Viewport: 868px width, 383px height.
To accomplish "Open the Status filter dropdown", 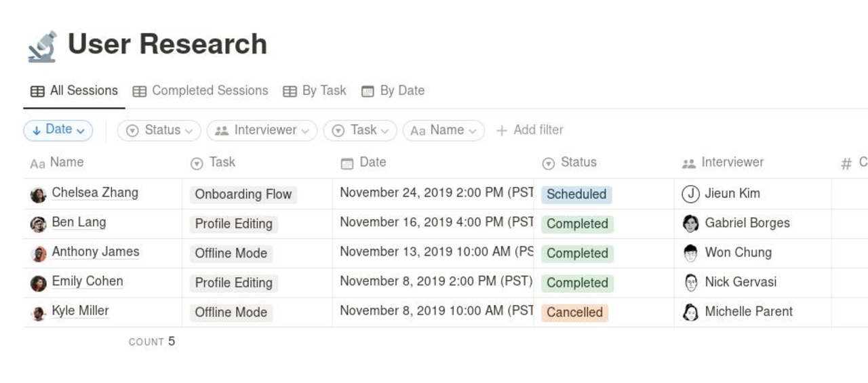I will (159, 130).
